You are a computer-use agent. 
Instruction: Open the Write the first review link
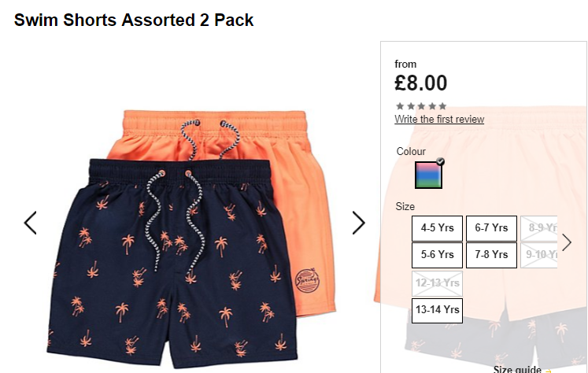coord(439,119)
